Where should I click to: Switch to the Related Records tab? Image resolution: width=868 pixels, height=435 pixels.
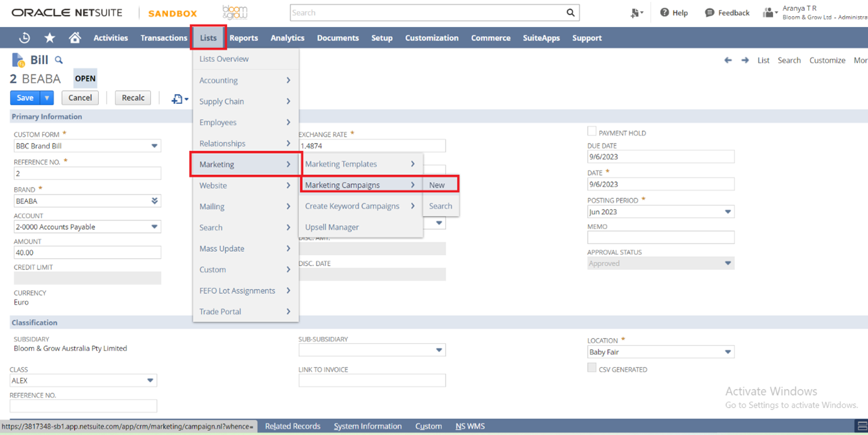293,426
